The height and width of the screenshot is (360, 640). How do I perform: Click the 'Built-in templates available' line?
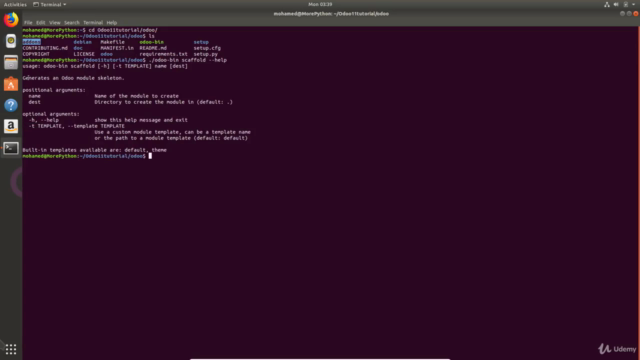94,150
